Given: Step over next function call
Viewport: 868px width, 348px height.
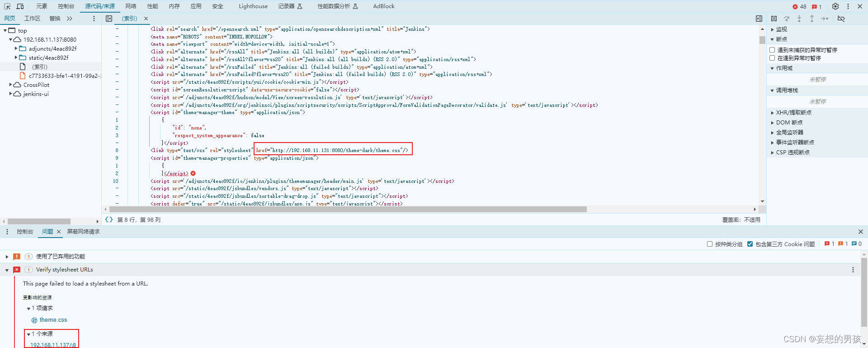Looking at the screenshot, I should pos(787,19).
